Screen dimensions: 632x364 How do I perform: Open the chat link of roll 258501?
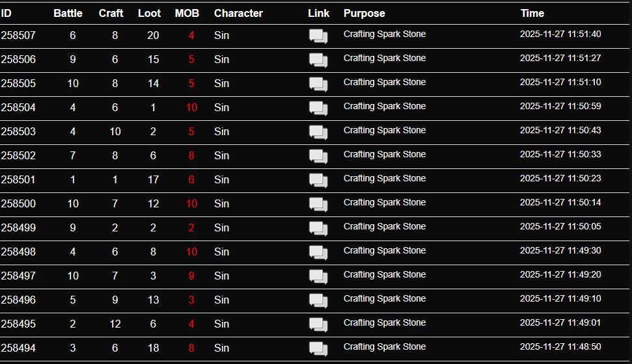(318, 181)
